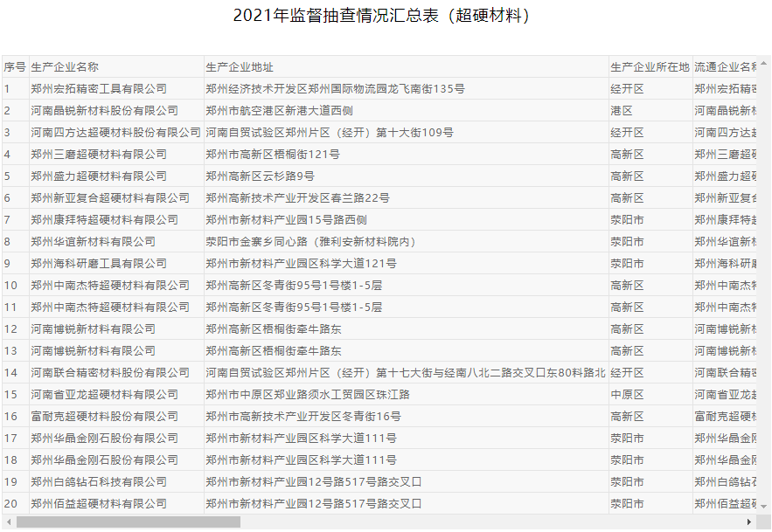Select cell 郑州康拜特超硬材料有限公司 in 生产企业名称 column

click(116, 220)
